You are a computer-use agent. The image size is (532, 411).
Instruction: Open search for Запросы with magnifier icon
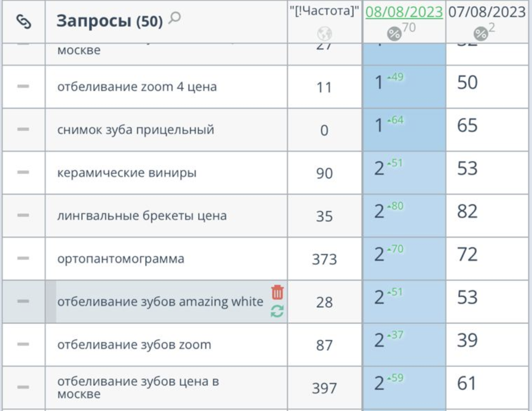(x=175, y=18)
